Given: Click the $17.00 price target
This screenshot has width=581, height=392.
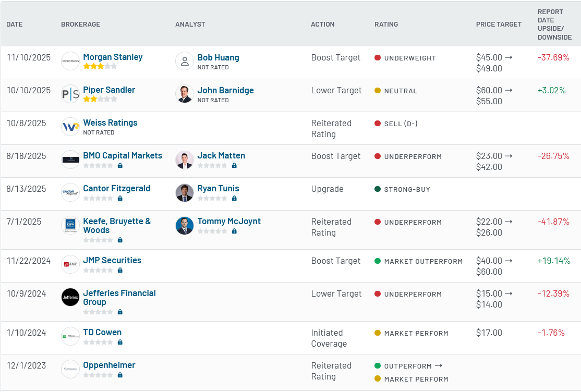Looking at the screenshot, I should coord(489,333).
